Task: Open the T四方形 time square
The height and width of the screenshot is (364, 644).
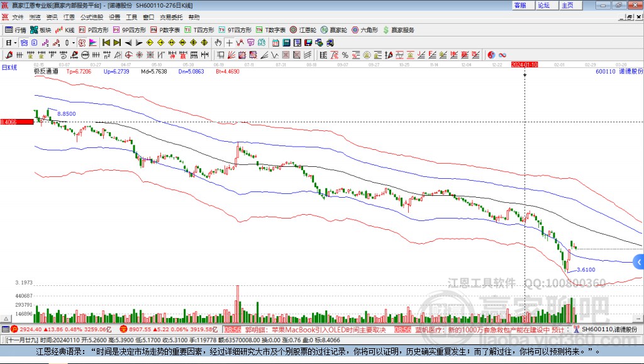Action: coord(199,30)
